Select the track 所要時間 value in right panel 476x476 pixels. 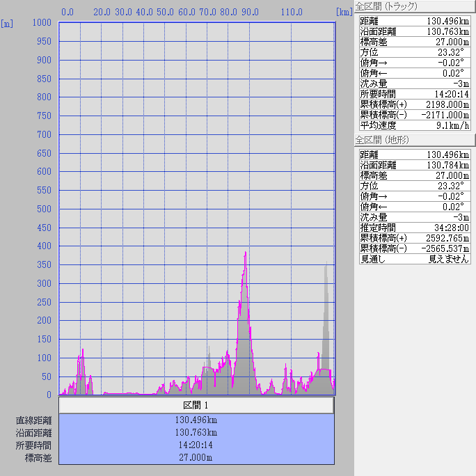tap(450, 95)
